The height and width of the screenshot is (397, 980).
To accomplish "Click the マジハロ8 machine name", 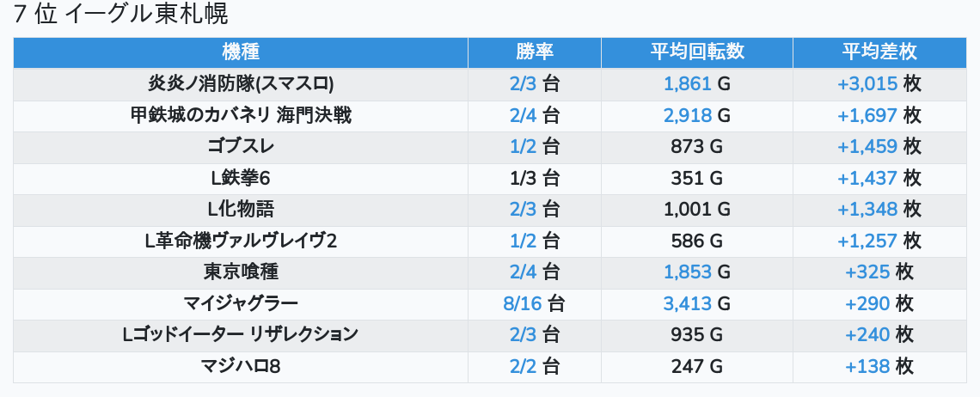I will pos(241,367).
